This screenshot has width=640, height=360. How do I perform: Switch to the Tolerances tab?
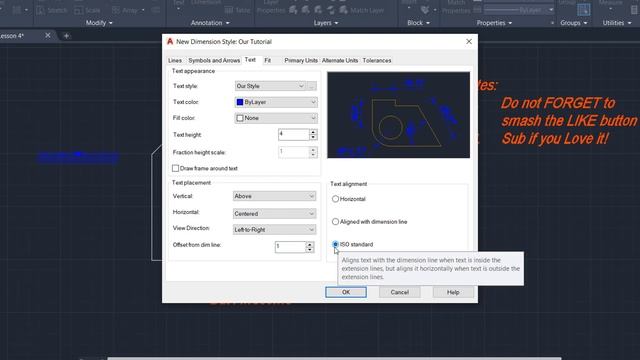coord(377,60)
